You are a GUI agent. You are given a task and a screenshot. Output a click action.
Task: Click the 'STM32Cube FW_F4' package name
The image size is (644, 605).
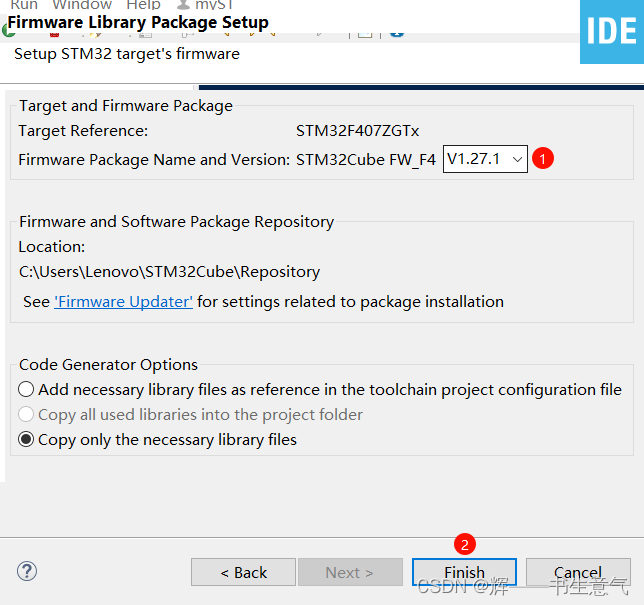point(366,160)
